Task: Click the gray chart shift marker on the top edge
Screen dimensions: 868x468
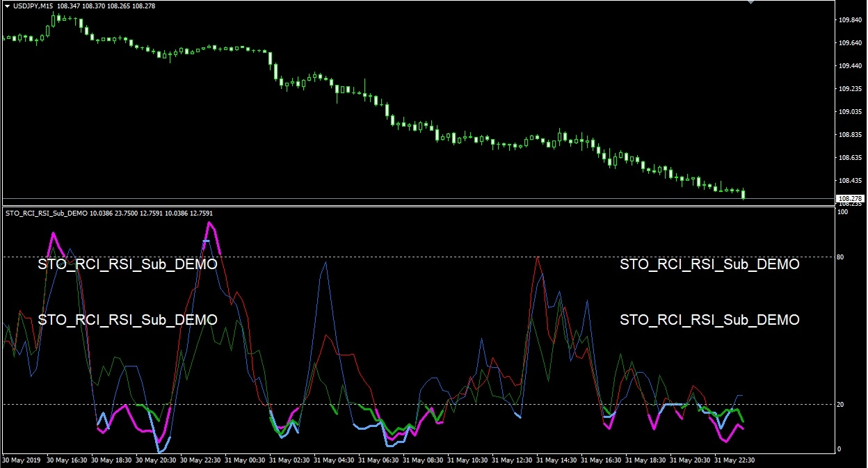Action: point(750,2)
